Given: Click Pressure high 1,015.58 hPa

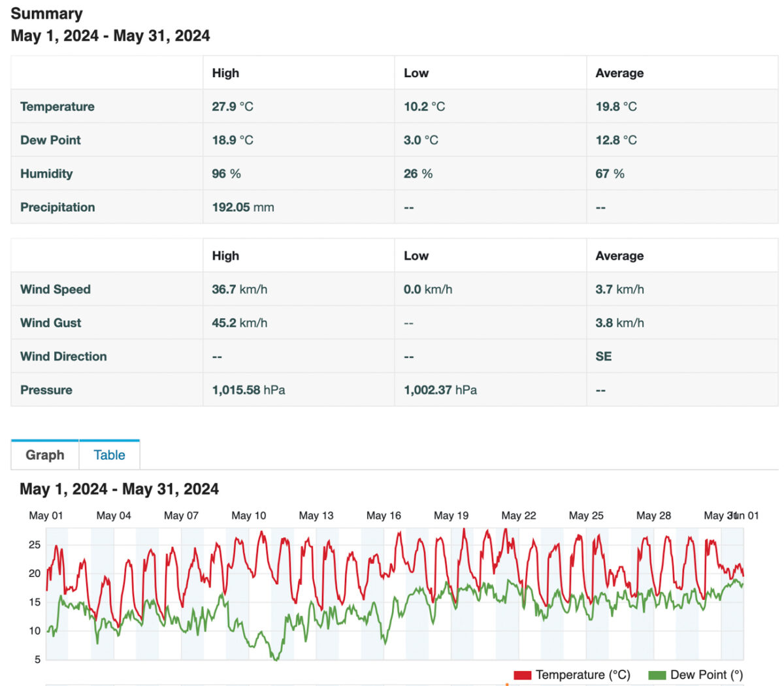Looking at the screenshot, I should click(x=248, y=390).
